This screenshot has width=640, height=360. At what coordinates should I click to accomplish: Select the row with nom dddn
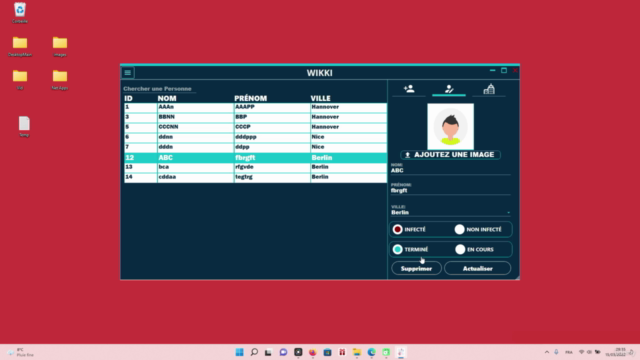[x=256, y=147]
